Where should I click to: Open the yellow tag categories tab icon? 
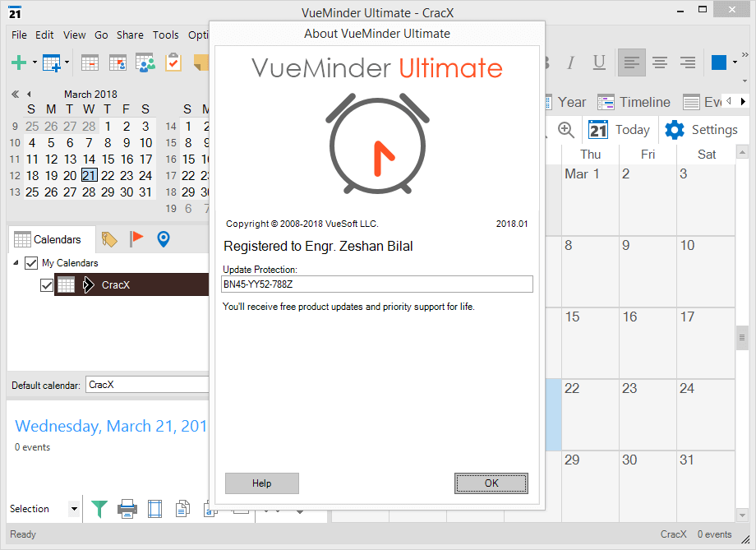109,239
